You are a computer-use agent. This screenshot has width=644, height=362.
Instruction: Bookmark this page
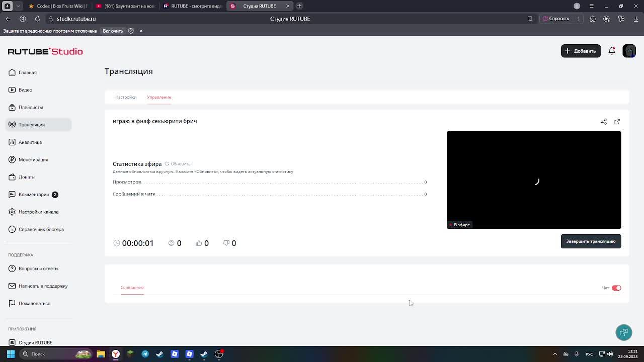pyautogui.click(x=530, y=19)
